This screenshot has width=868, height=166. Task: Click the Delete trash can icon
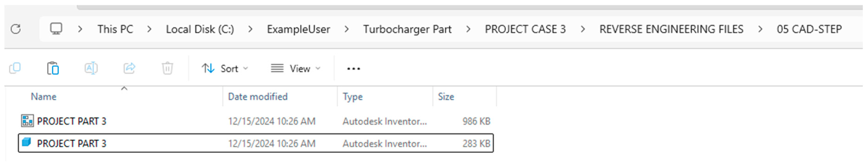point(167,69)
